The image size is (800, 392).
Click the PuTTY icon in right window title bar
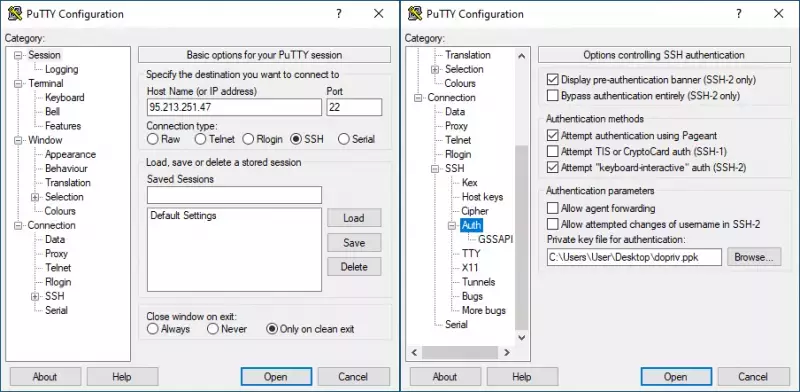(415, 14)
